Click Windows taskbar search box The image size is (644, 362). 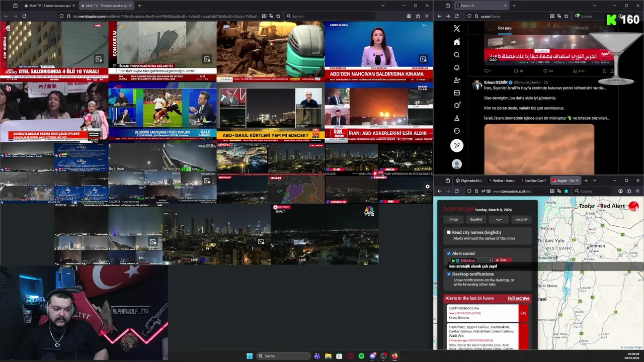[283, 356]
